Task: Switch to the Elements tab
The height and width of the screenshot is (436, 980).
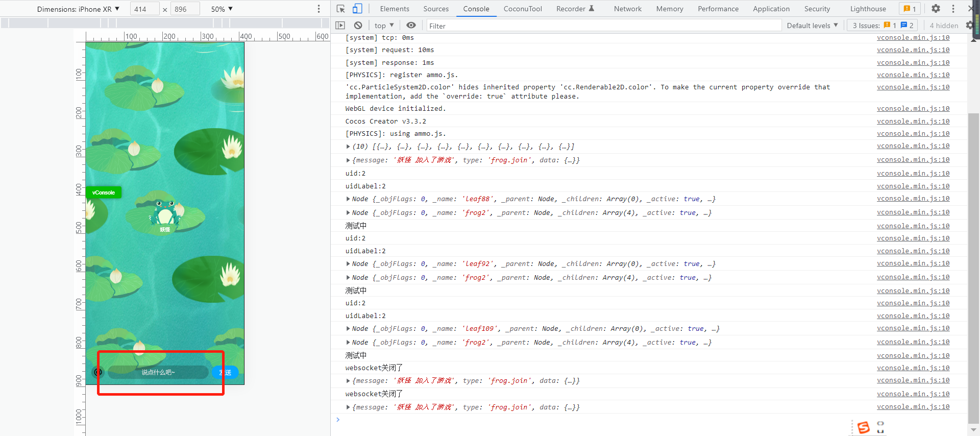Action: pos(395,9)
